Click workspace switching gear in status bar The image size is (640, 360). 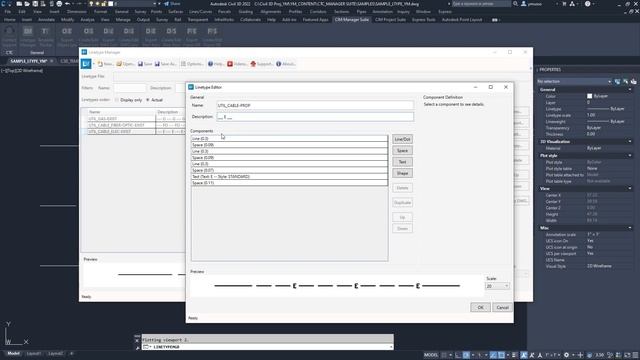tap(566, 355)
